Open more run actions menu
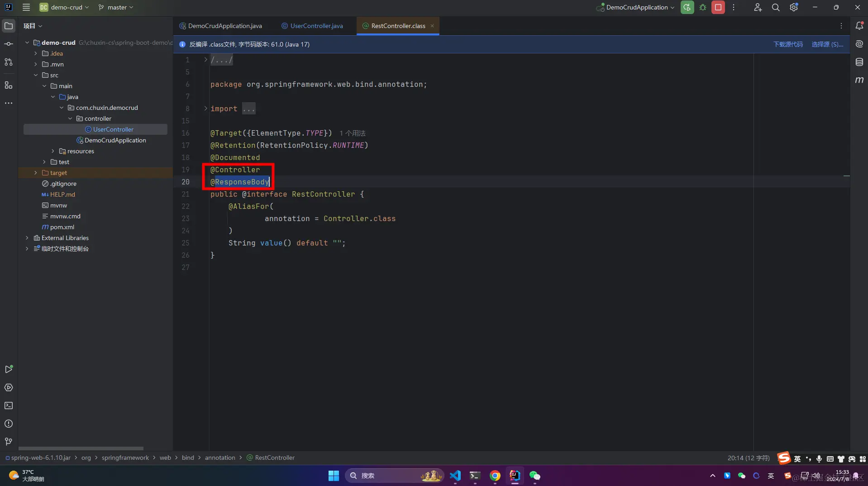 [734, 7]
